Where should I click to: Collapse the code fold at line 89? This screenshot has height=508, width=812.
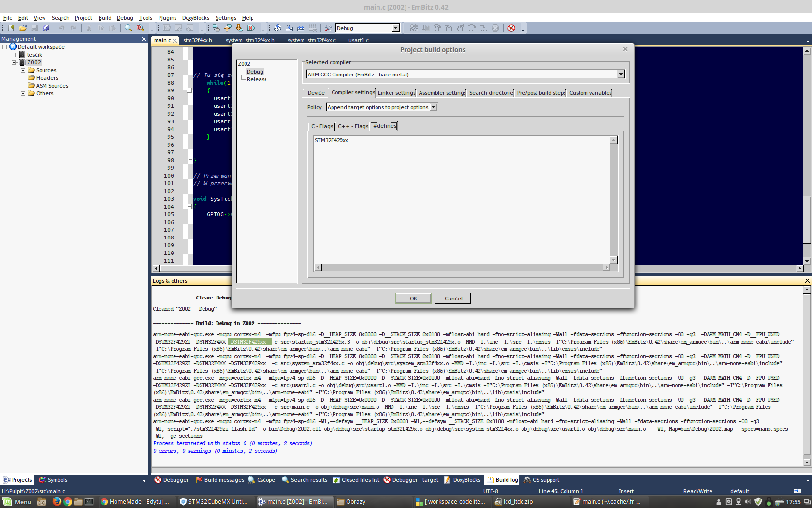(189, 90)
